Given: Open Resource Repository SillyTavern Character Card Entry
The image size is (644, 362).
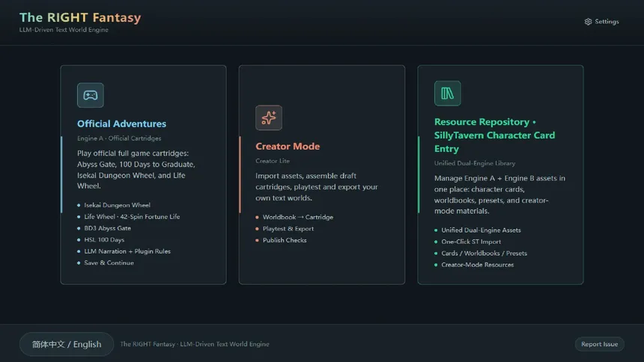Looking at the screenshot, I should (494, 135).
